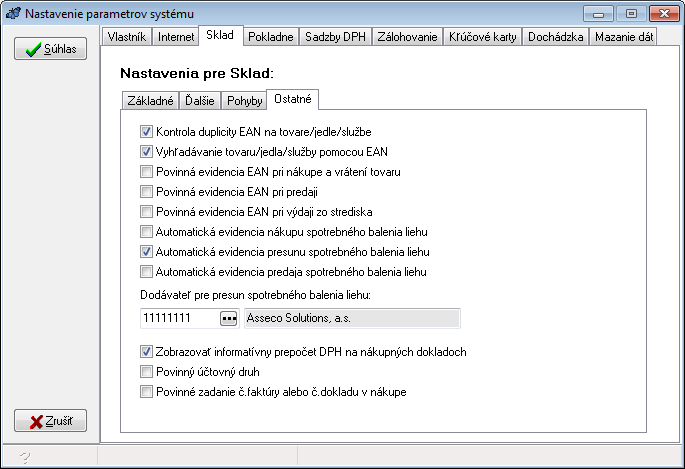
Task: Click the application icon in title bar
Action: point(13,14)
